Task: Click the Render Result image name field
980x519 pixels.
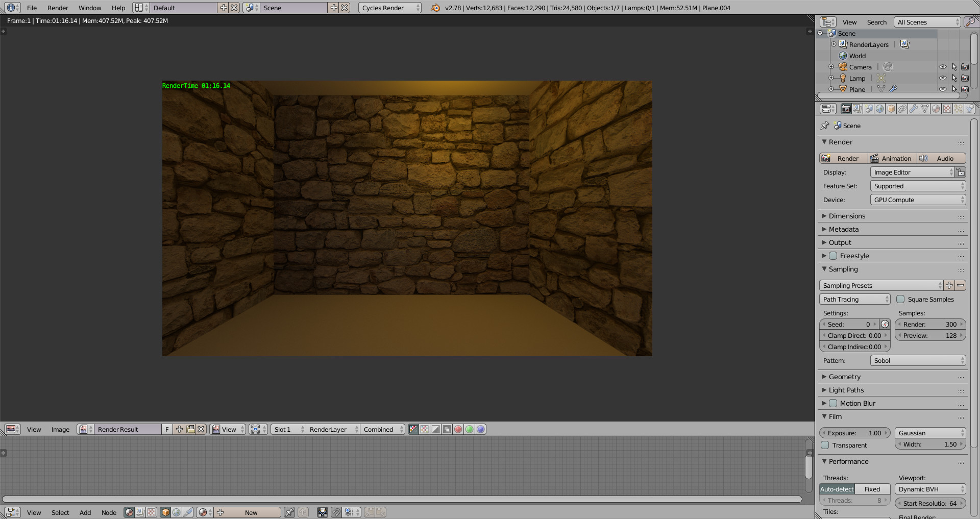Action: tap(128, 429)
